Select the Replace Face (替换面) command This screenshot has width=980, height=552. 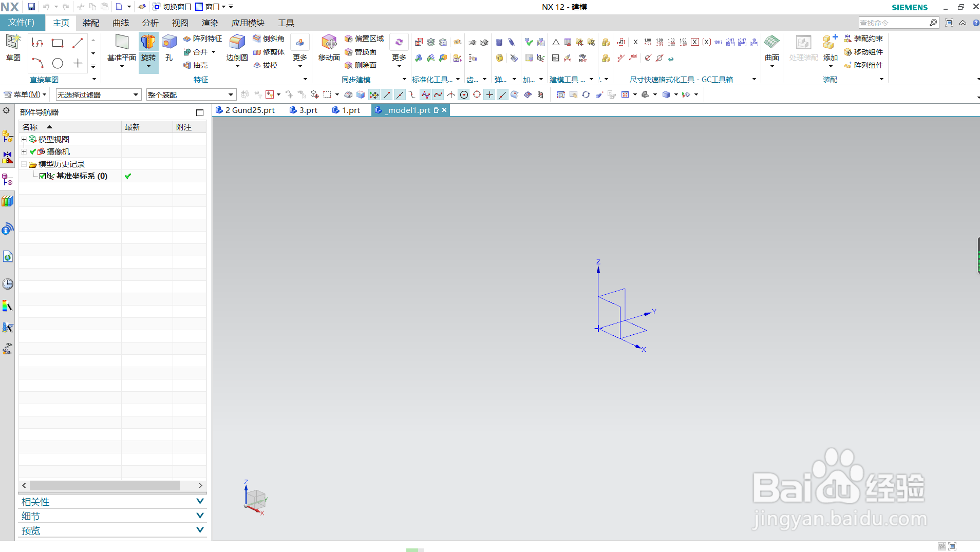[x=361, y=52]
